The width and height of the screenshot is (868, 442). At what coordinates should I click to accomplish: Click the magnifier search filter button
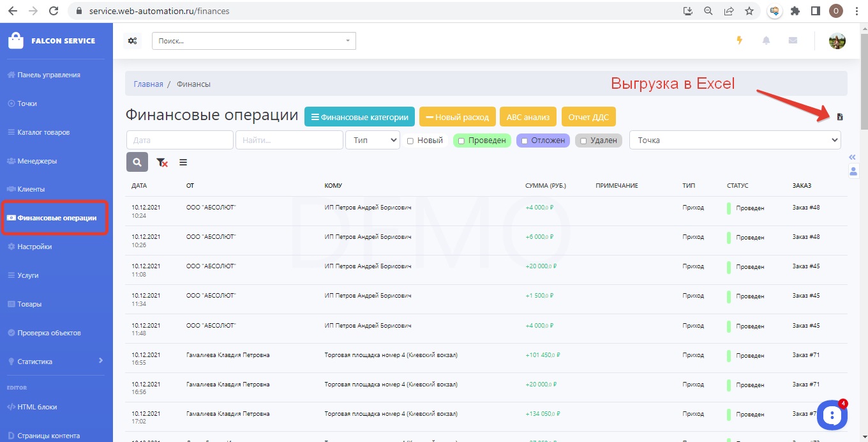(x=137, y=162)
